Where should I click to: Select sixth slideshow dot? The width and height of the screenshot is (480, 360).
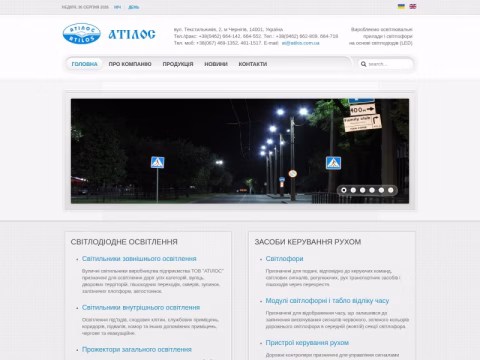pos(390,190)
